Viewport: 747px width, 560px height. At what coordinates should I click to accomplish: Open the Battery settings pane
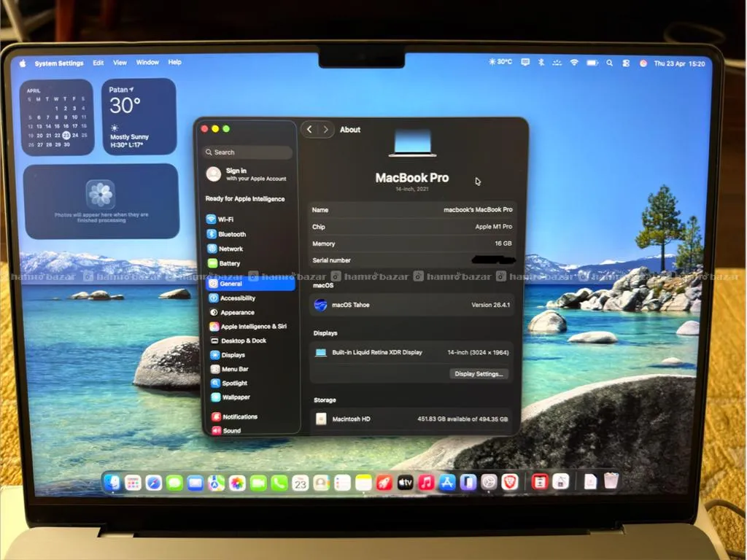tap(228, 263)
